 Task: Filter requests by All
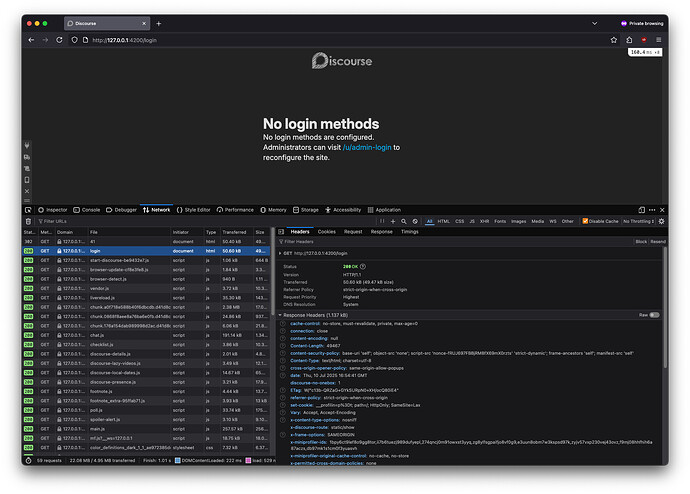pyautogui.click(x=429, y=221)
